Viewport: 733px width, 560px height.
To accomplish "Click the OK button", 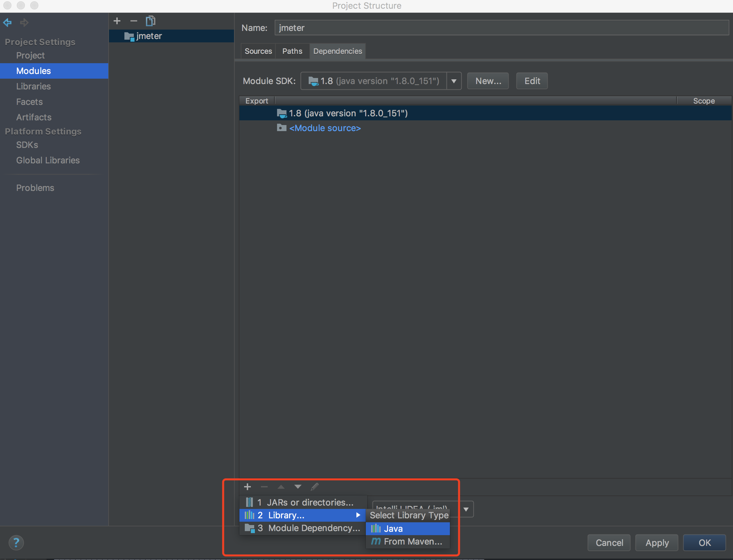I will coord(704,543).
